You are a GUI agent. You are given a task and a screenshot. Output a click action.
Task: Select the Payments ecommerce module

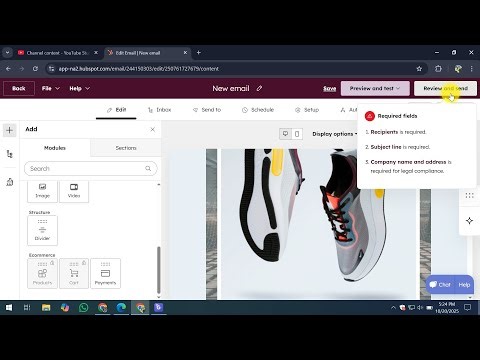pos(105,273)
